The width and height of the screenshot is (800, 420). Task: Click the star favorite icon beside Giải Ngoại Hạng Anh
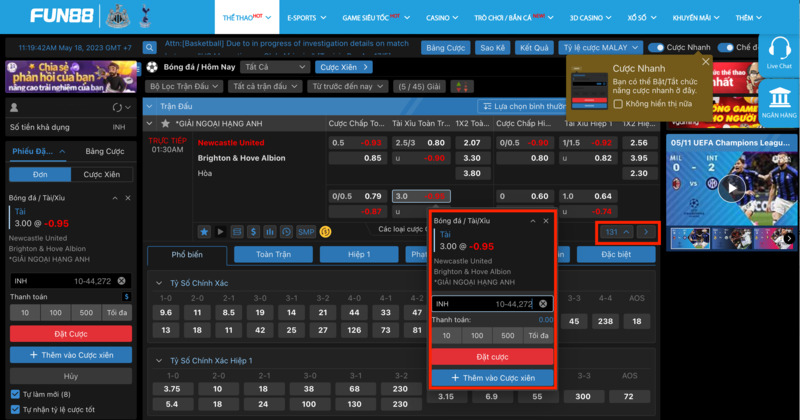coord(166,123)
